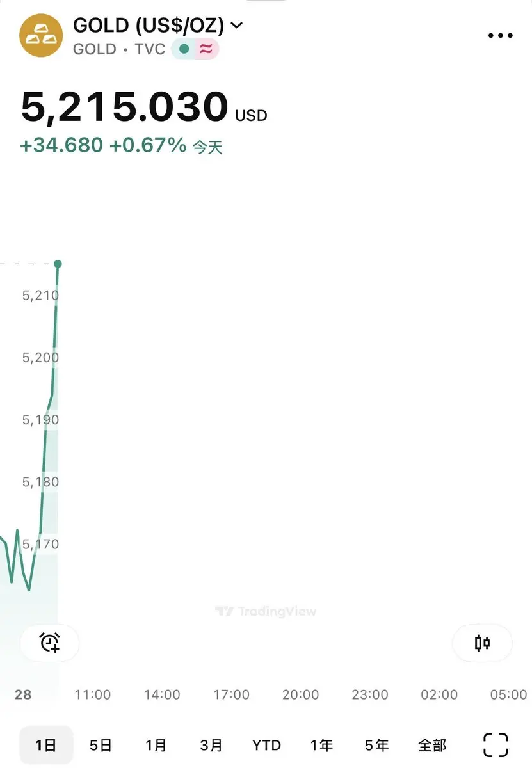The width and height of the screenshot is (532, 768).
Task: Select the 5日 time range
Action: coord(101,745)
